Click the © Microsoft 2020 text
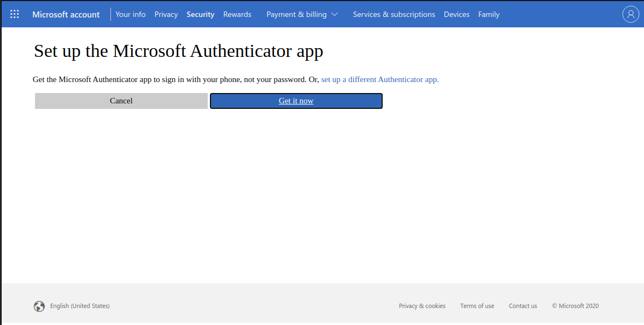This screenshot has width=644, height=325. tap(576, 306)
